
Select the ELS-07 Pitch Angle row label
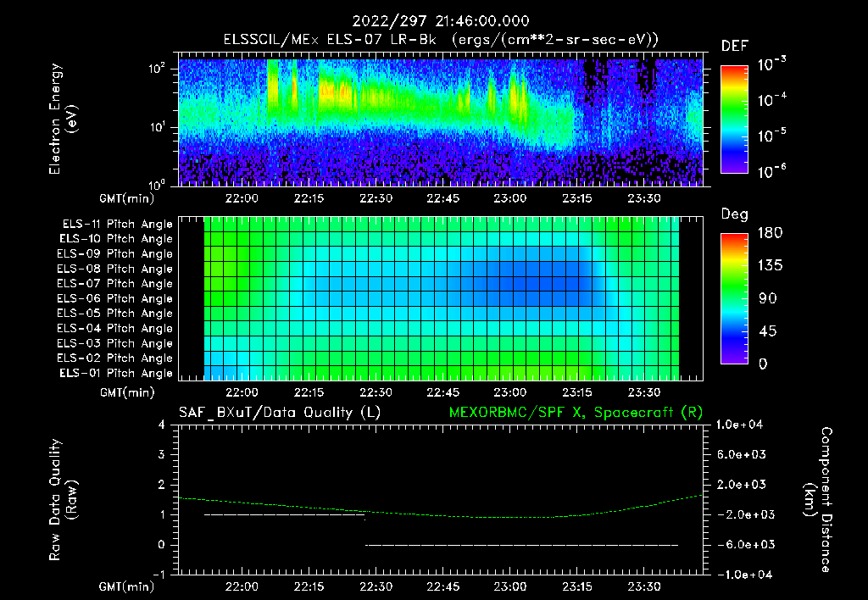click(115, 283)
